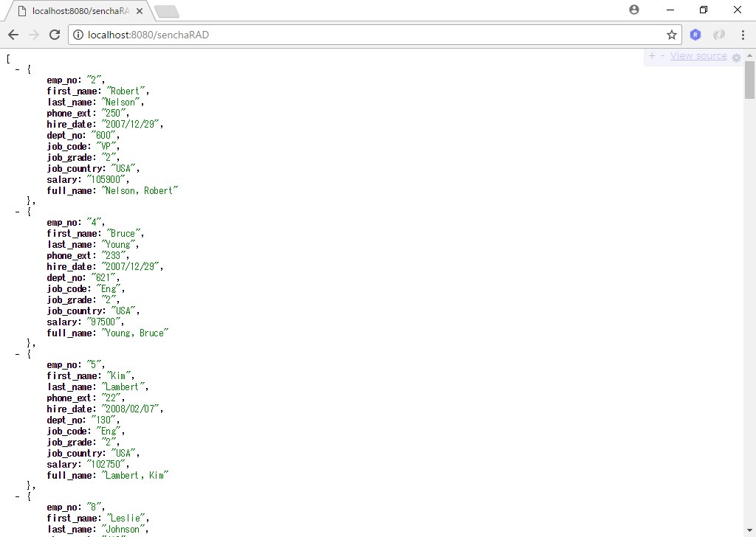Collapse Robert Nelson's JSON object
Image resolution: width=756 pixels, height=537 pixels.
(x=18, y=69)
